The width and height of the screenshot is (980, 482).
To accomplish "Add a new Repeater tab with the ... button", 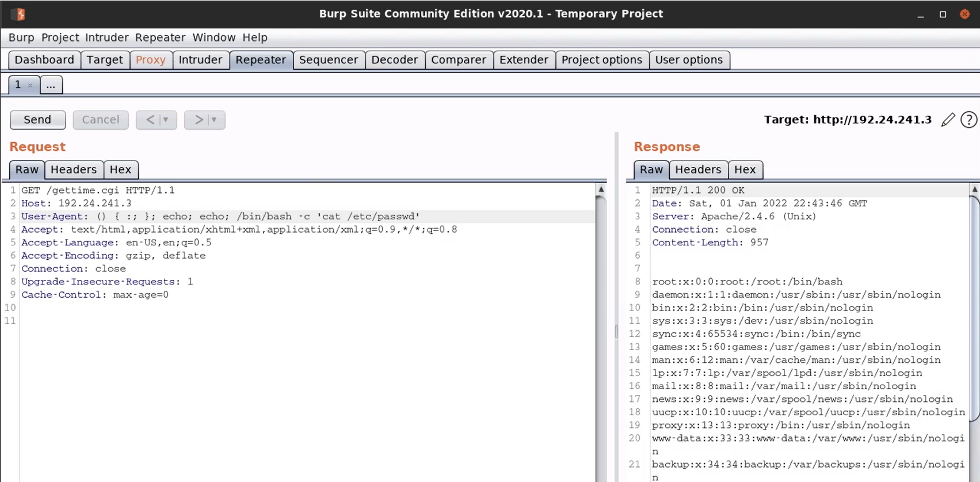I will (51, 85).
